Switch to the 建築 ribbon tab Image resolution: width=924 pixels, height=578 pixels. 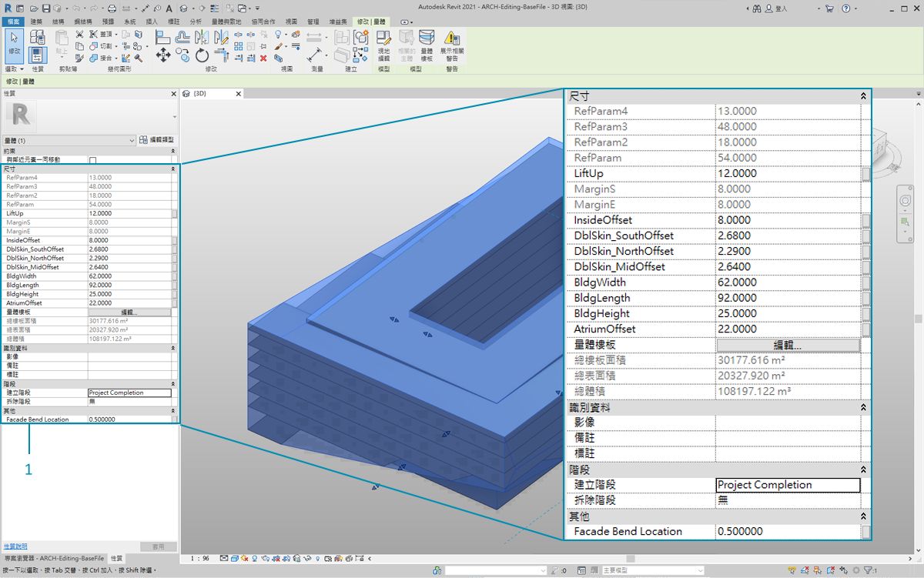click(36, 22)
